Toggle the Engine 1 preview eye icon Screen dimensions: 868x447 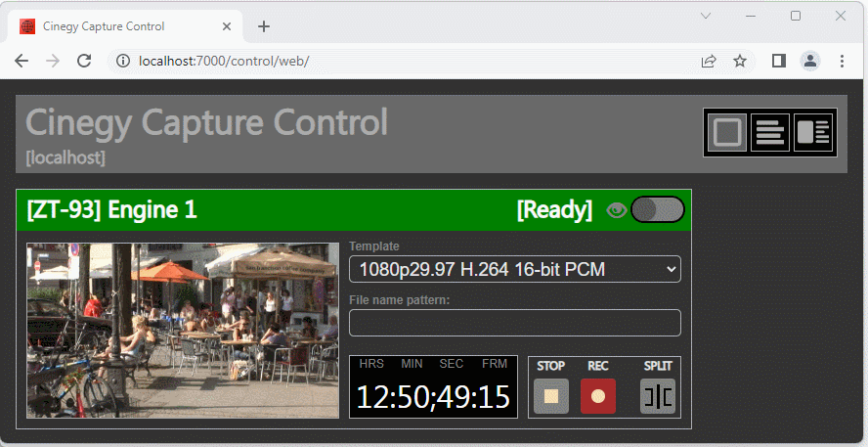point(616,210)
